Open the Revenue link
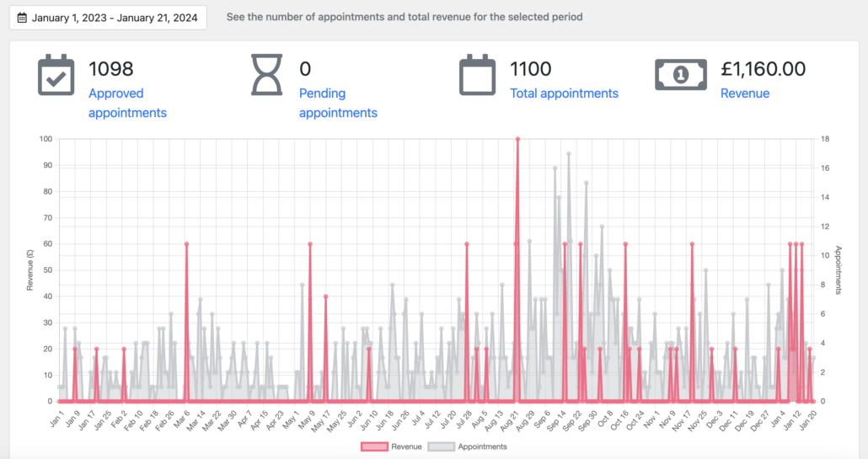This screenshot has height=459, width=868. click(x=745, y=93)
